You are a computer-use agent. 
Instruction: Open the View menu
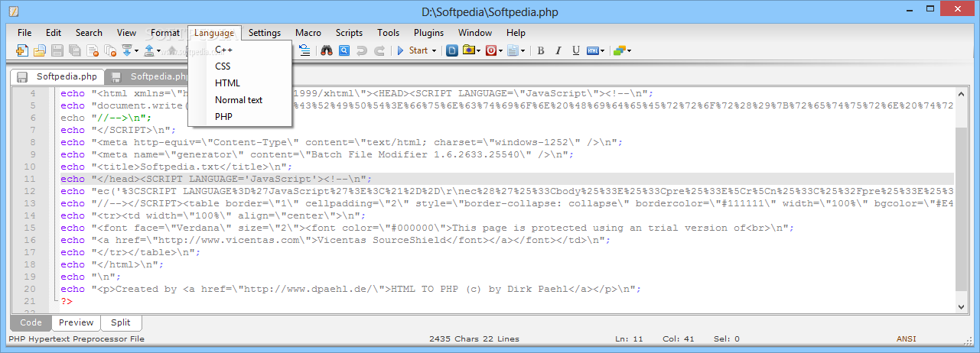[127, 33]
